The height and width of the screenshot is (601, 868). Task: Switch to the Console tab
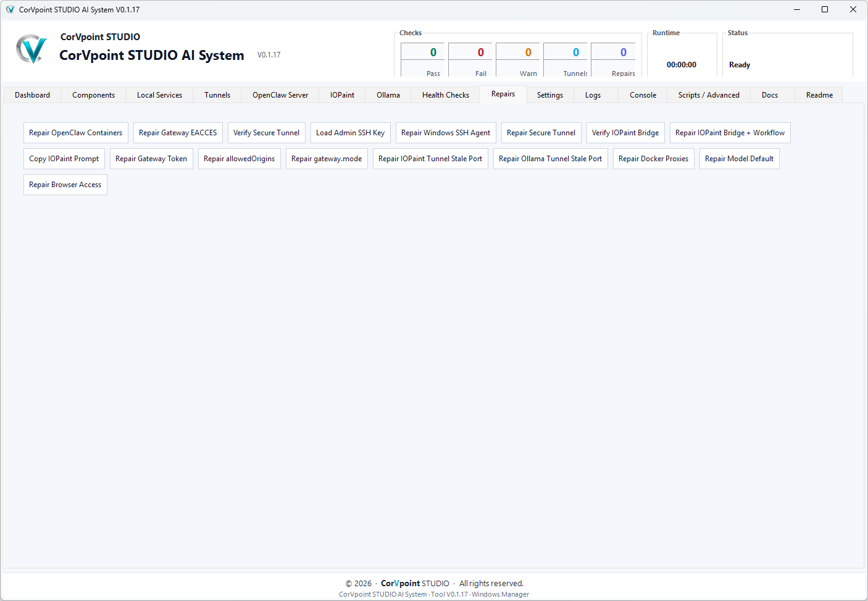coord(643,95)
